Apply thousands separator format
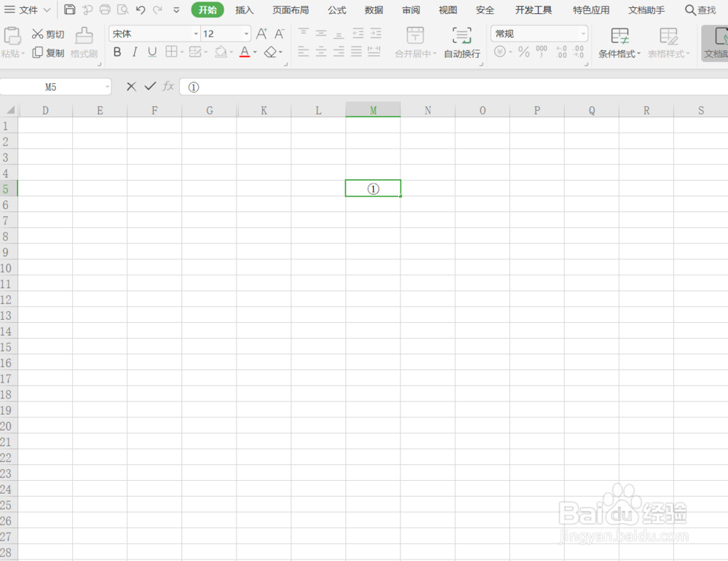 click(x=542, y=52)
